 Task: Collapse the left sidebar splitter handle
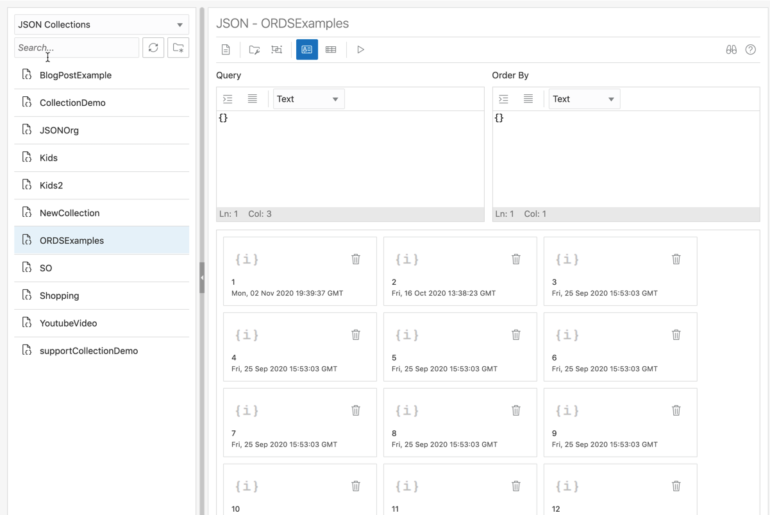coord(202,277)
